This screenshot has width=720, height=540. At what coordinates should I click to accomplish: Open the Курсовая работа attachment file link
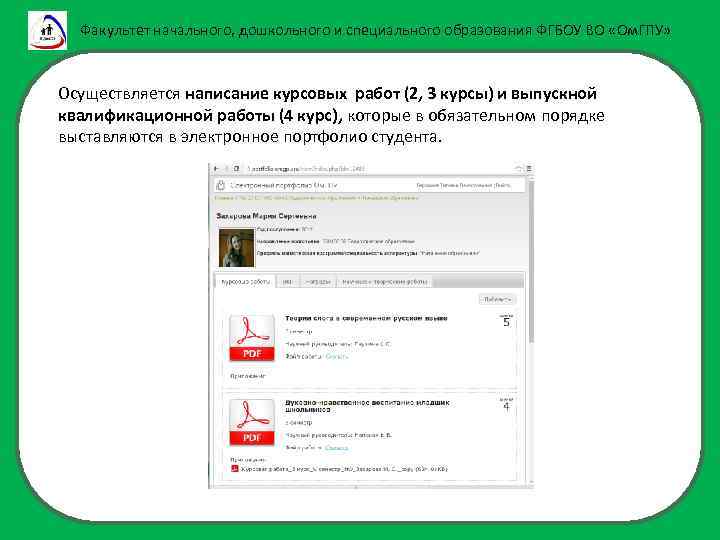[344, 469]
